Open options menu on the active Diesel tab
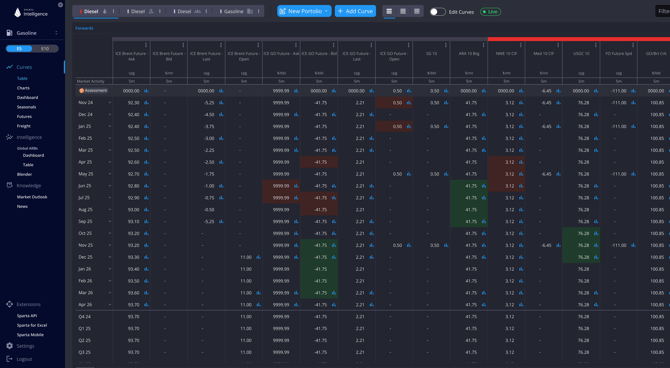The width and height of the screenshot is (670, 368). pos(113,12)
